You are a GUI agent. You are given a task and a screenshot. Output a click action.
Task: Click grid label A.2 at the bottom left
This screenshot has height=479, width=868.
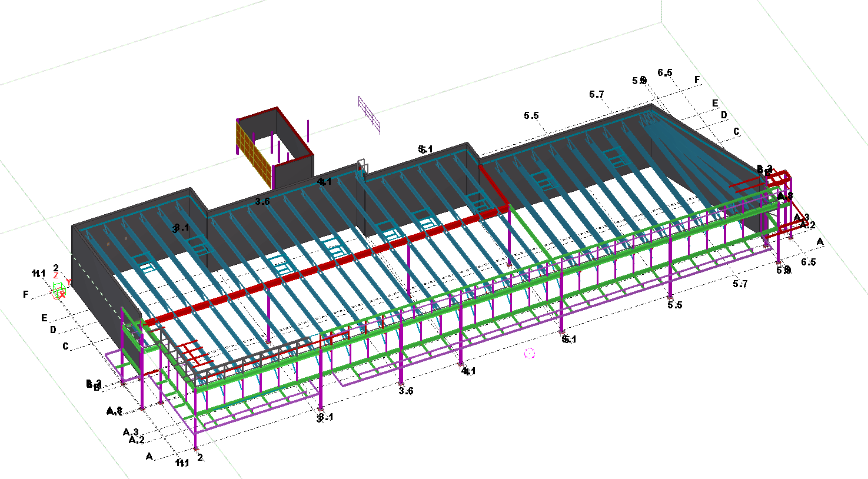137,440
